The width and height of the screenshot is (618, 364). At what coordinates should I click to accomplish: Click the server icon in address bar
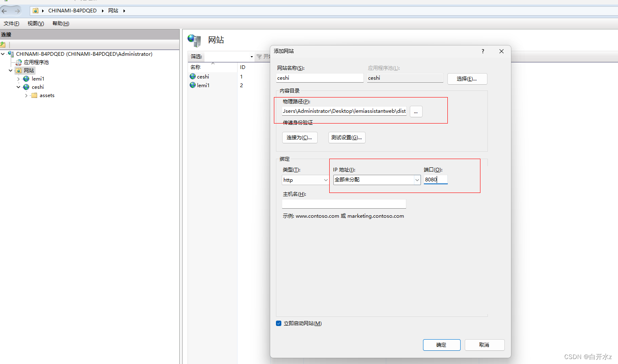[x=36, y=11]
